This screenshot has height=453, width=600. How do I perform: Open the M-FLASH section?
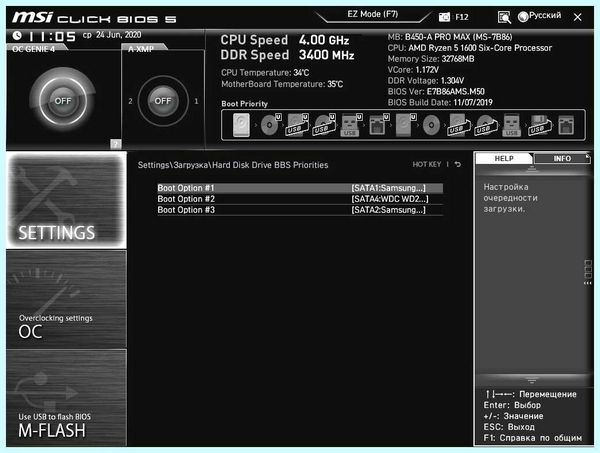(66, 398)
